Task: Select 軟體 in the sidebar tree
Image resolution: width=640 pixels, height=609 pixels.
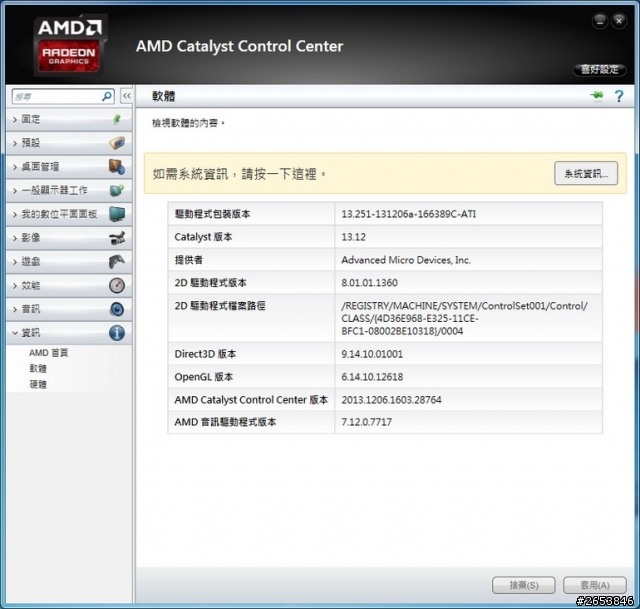Action: click(x=38, y=368)
